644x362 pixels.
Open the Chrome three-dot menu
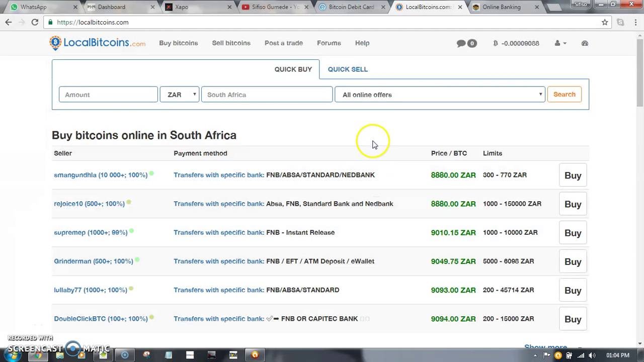(635, 22)
